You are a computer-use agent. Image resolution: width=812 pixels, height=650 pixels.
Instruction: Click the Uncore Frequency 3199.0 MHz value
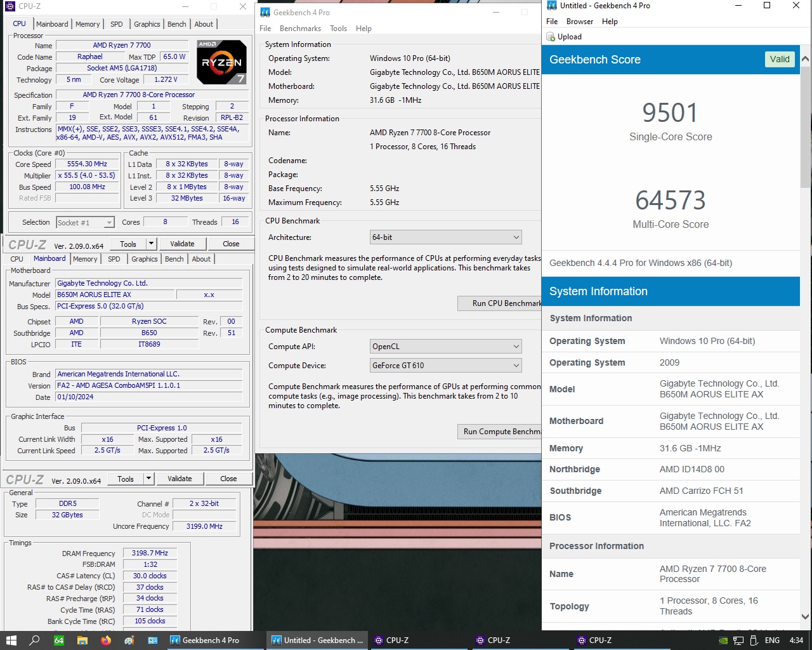pyautogui.click(x=204, y=526)
